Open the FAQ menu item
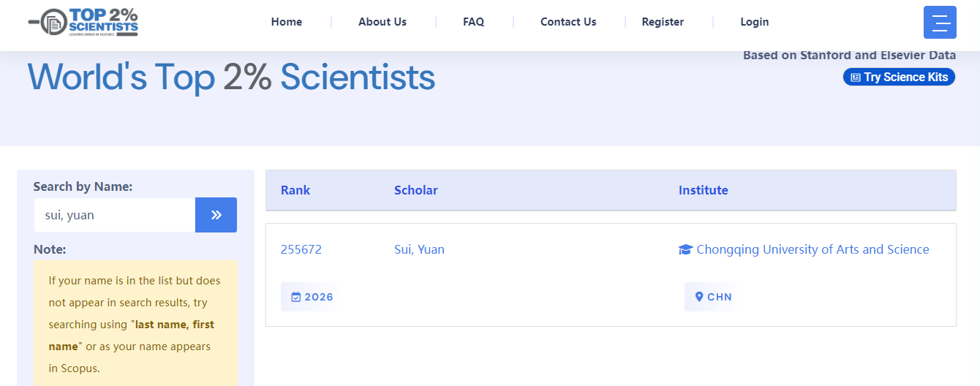Screen dimensions: 980x386 474,22
